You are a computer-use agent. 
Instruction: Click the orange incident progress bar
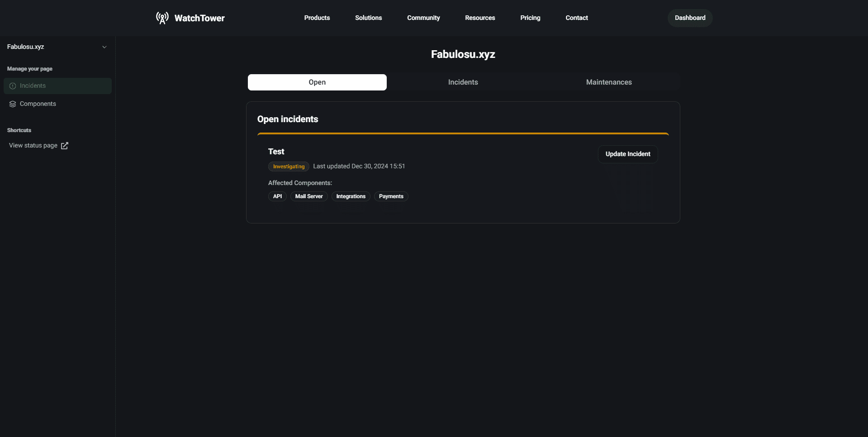click(463, 134)
